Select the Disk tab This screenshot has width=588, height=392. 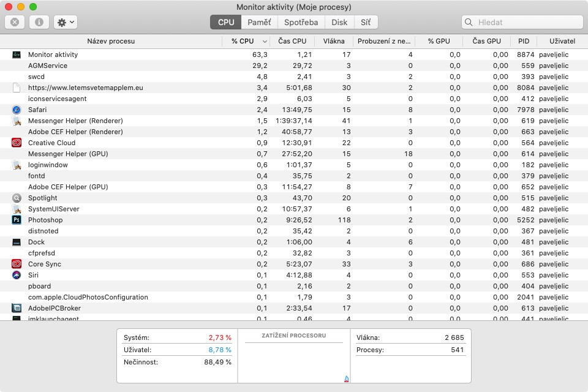point(339,22)
